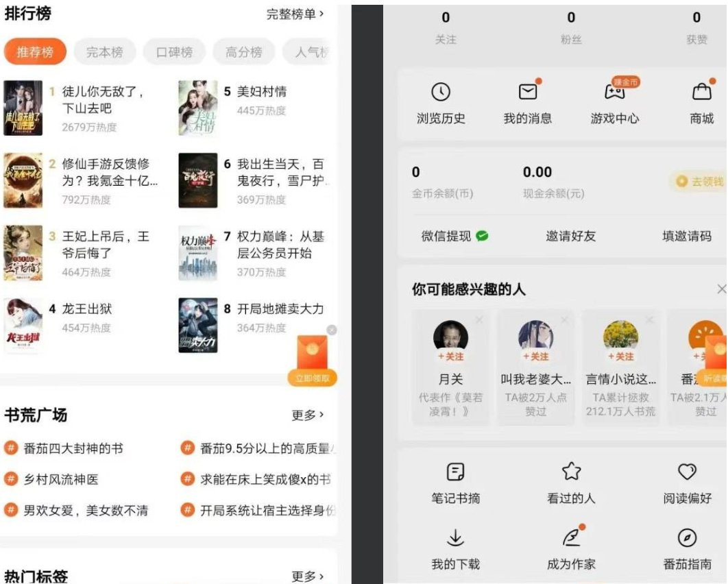Viewport: 728px width, 584px height.
Task: Dismiss the 你可能感兴趣的人 section
Action: click(720, 289)
